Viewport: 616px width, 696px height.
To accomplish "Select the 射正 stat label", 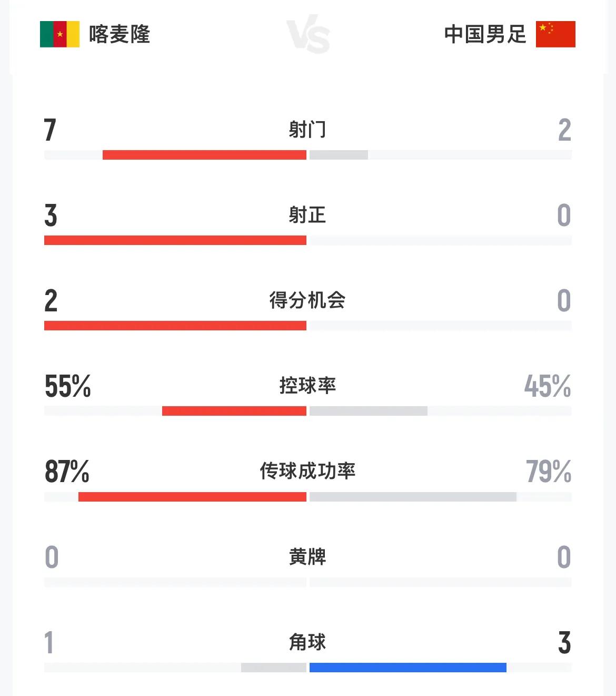I will (x=307, y=215).
